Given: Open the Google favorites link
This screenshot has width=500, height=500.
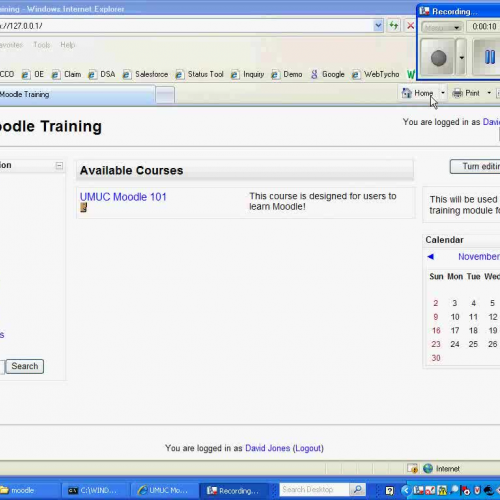Looking at the screenshot, I should 328,74.
